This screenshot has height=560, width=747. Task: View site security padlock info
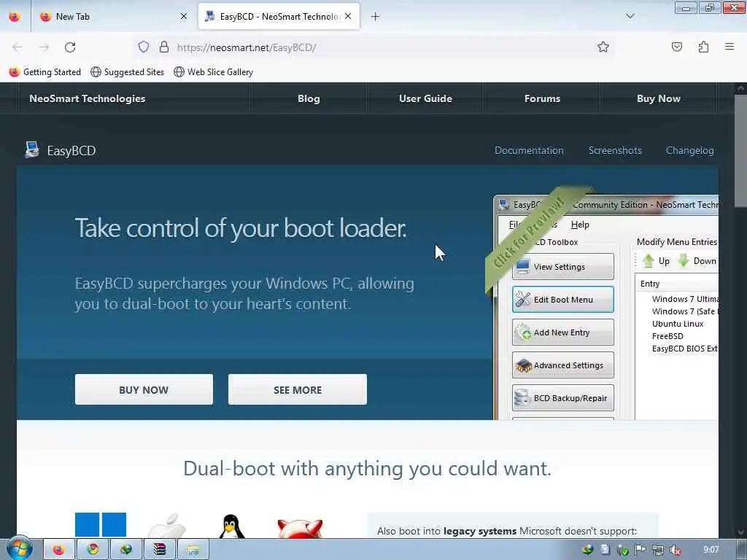164,47
